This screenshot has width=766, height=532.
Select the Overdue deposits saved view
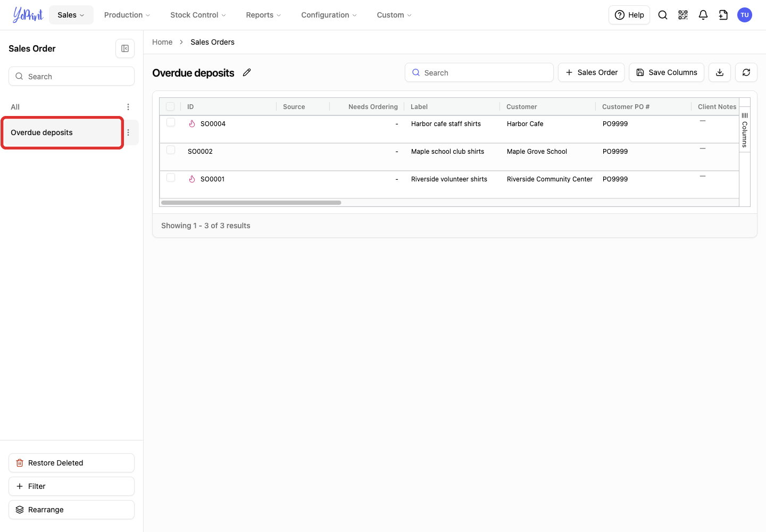coord(62,132)
